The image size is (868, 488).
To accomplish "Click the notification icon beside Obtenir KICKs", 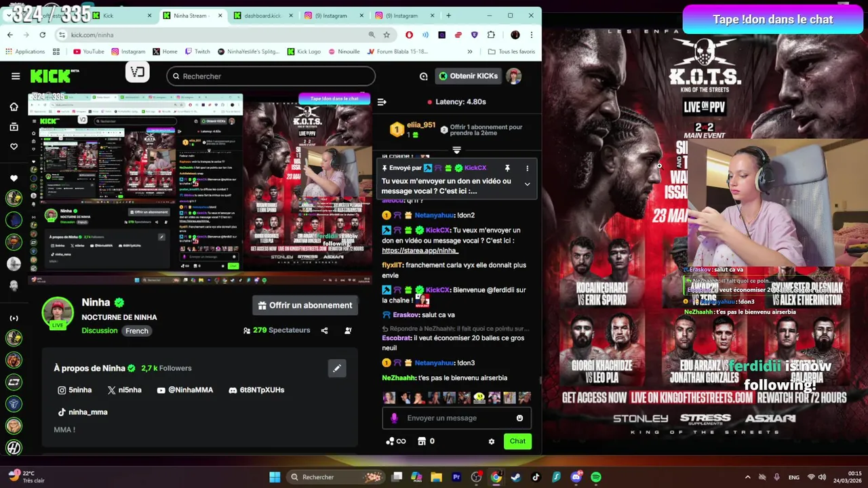I will pyautogui.click(x=424, y=76).
